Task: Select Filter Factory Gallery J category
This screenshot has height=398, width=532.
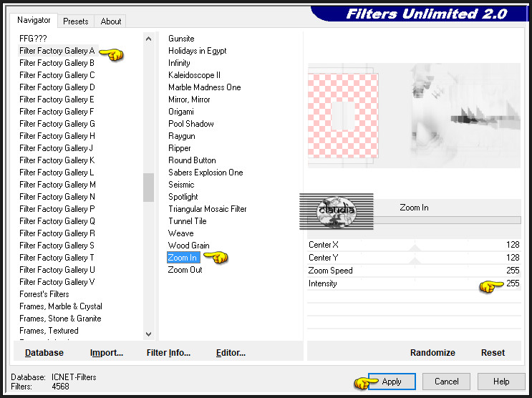Action: pyautogui.click(x=56, y=148)
